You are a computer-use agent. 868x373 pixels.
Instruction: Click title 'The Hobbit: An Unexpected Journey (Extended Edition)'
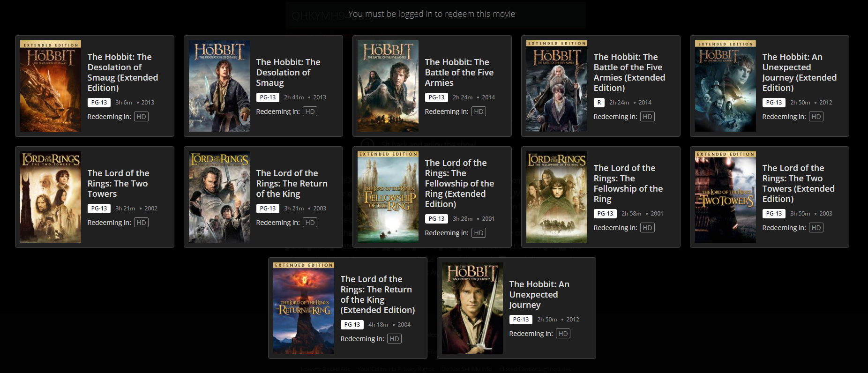tap(799, 72)
